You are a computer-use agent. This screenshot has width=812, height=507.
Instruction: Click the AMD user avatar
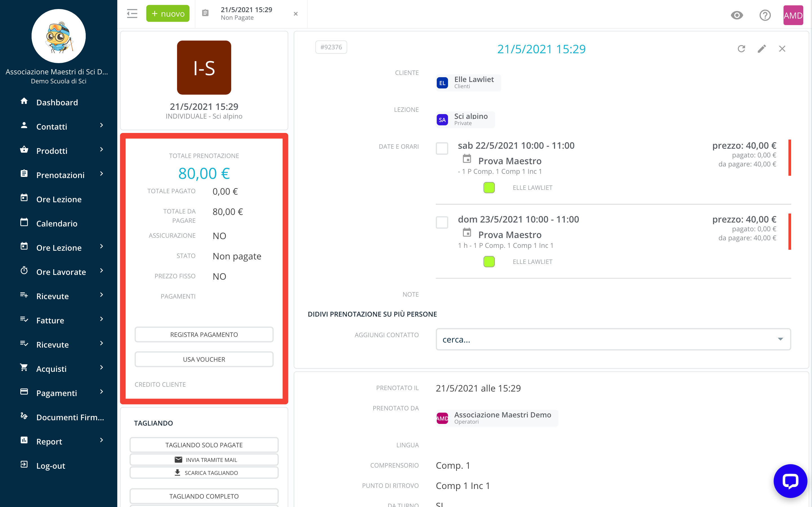tap(793, 15)
